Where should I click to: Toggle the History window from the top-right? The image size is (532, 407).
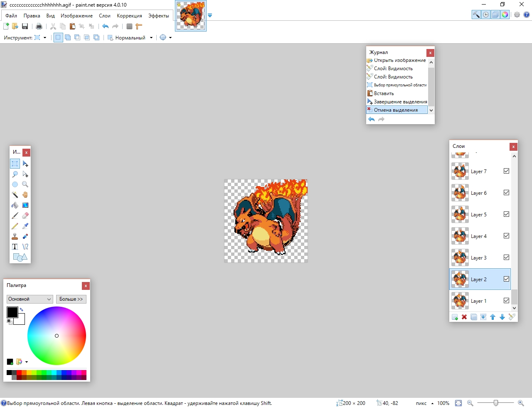(485, 15)
